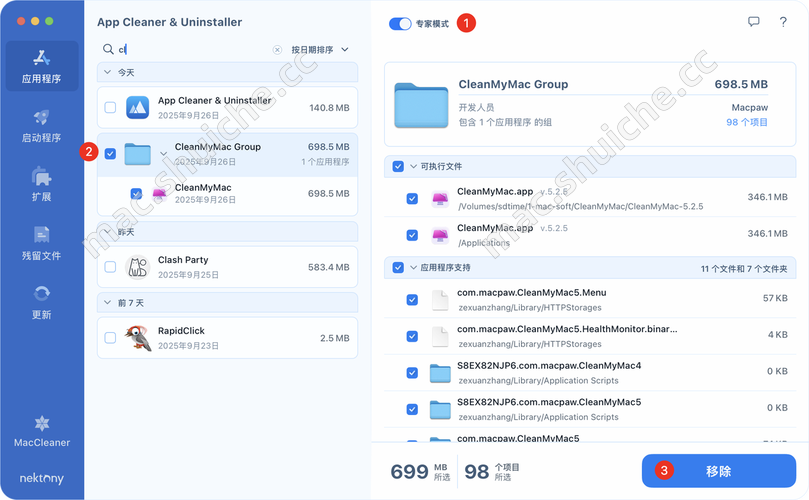
Task: Check the App Cleaner & Uninstaller checkbox
Action: tap(110, 108)
